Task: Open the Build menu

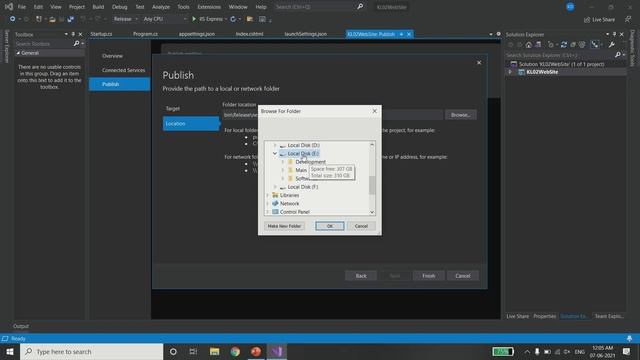Action: (x=98, y=7)
